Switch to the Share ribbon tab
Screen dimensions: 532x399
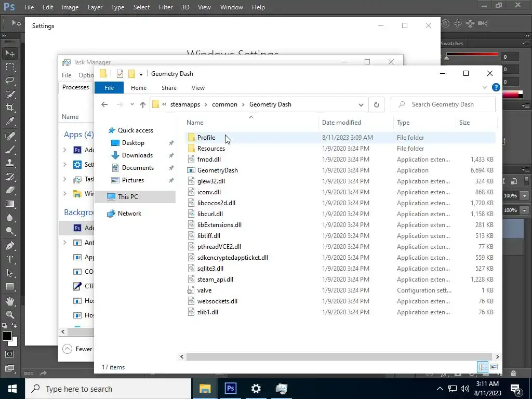169,88
